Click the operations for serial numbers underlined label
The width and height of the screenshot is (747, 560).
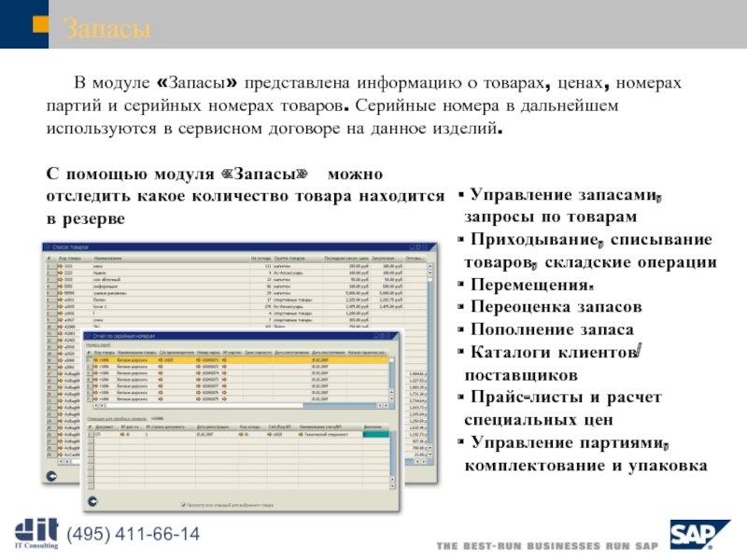tap(118, 418)
